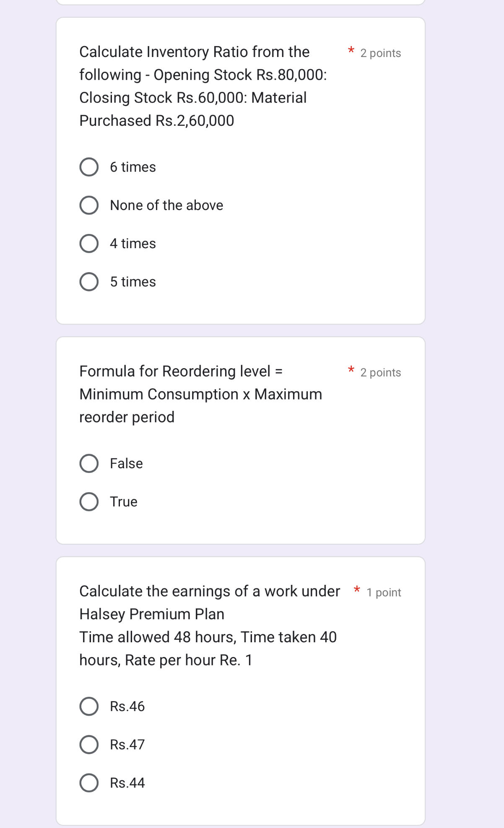Screen dimensions: 504x828
Task: Pick the "5 times" answer
Action: [88, 281]
